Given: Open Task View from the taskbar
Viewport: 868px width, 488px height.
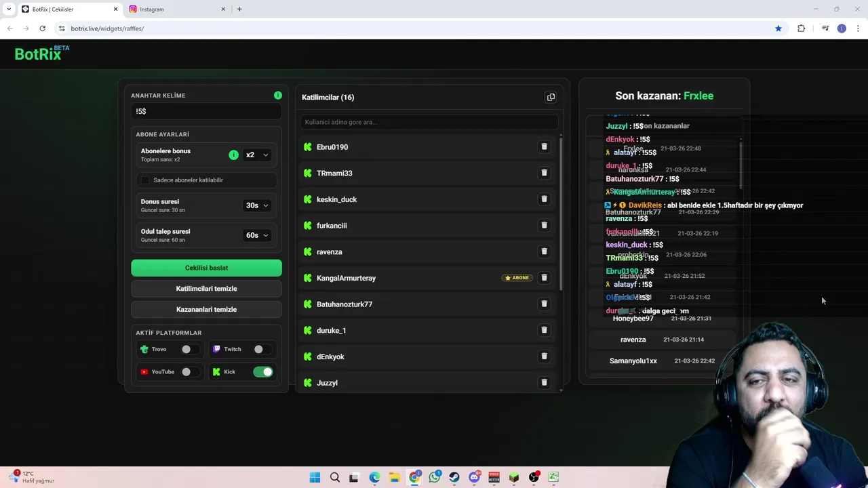Looking at the screenshot, I should (x=354, y=477).
